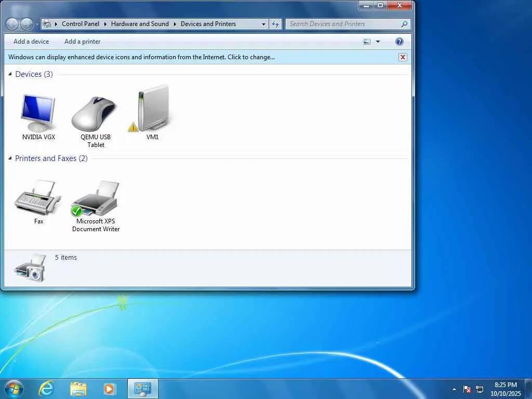Click the Control Panel icon in address bar
Screen dimensions: 532x399
click(x=47, y=24)
